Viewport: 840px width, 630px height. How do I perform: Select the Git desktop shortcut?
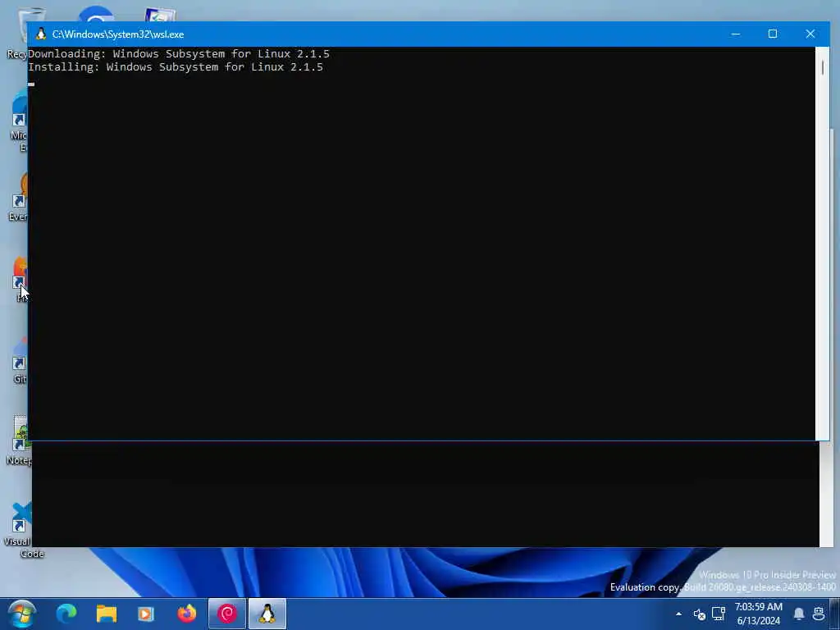click(20, 362)
